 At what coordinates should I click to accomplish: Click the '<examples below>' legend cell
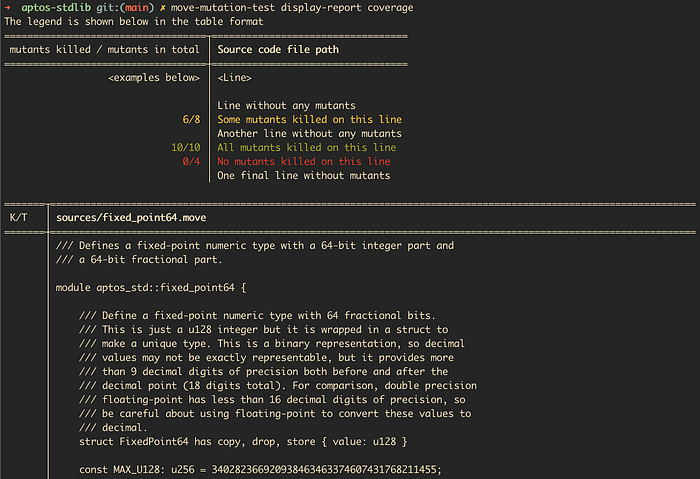[153, 77]
